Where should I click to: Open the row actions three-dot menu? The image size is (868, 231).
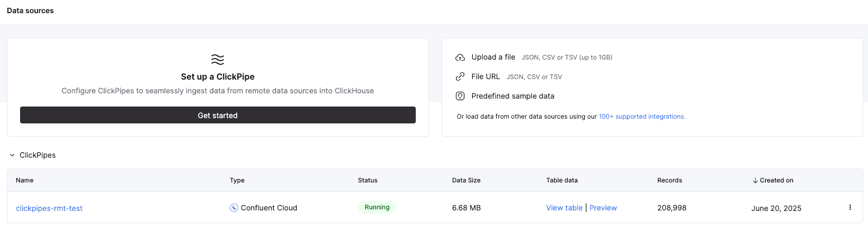[x=850, y=207]
